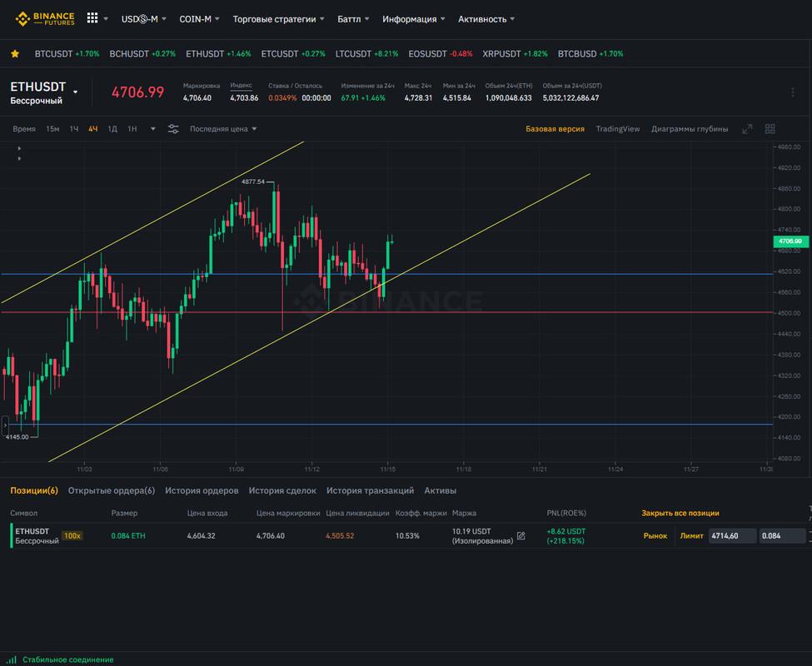Click the Индекс price label

coord(241,86)
